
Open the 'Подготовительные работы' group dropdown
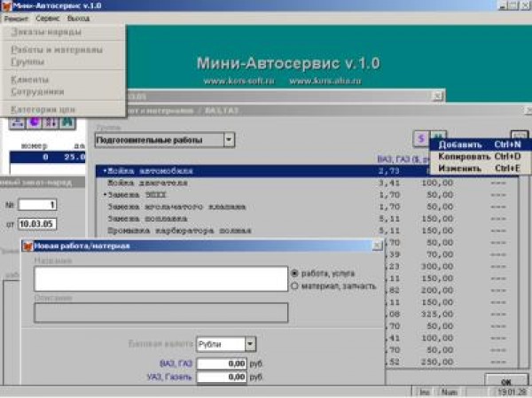point(229,140)
